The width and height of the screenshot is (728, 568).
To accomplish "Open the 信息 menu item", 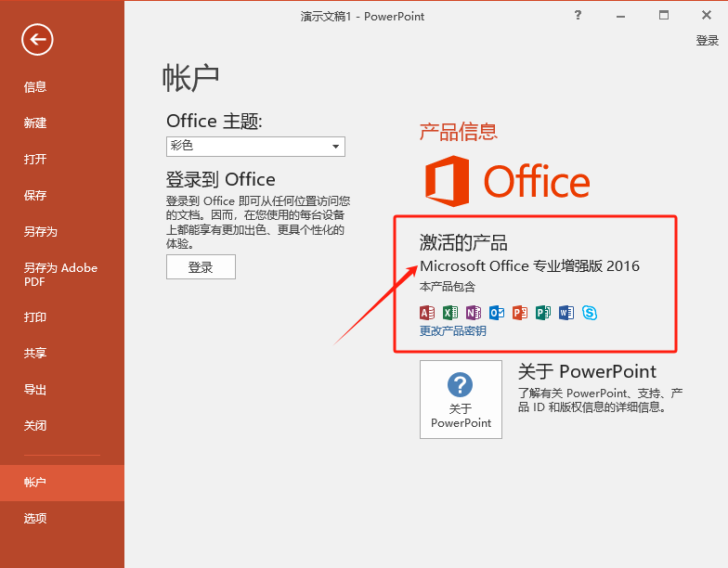I will [35, 87].
